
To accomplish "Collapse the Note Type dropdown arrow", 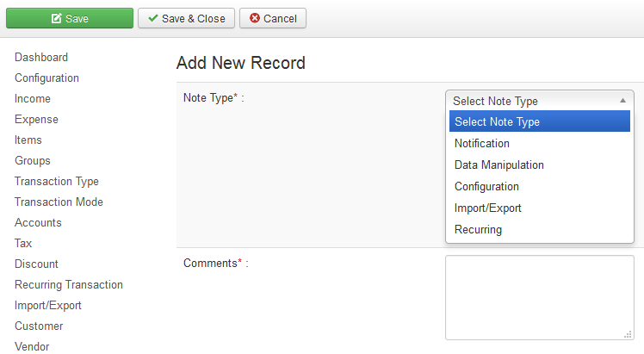I will click(622, 101).
